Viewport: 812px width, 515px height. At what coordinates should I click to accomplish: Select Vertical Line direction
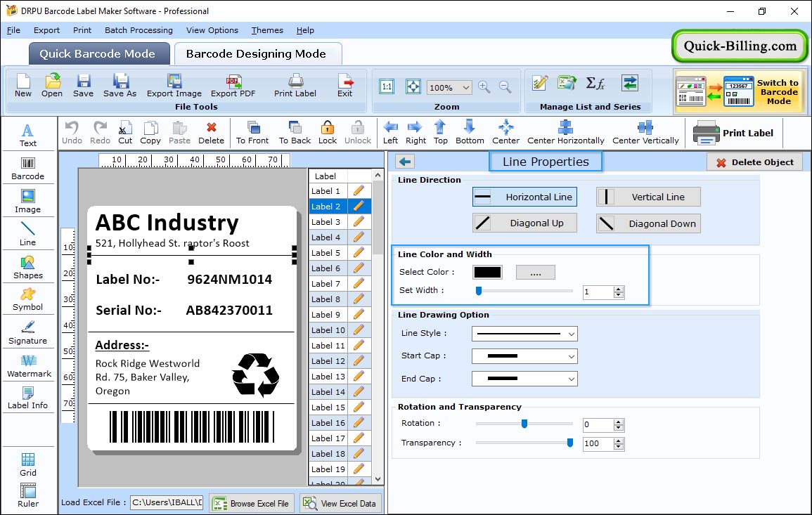coord(648,197)
